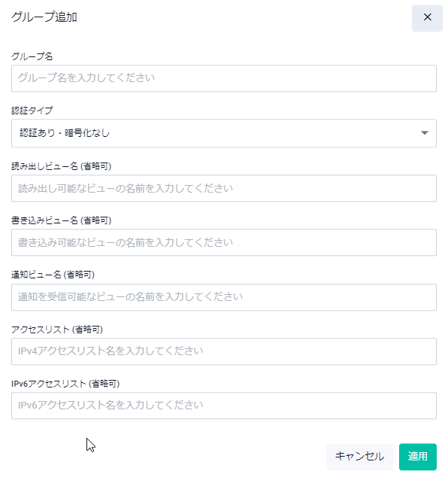This screenshot has width=448, height=480.
Task: Click the green 適用 button
Action: [x=418, y=457]
